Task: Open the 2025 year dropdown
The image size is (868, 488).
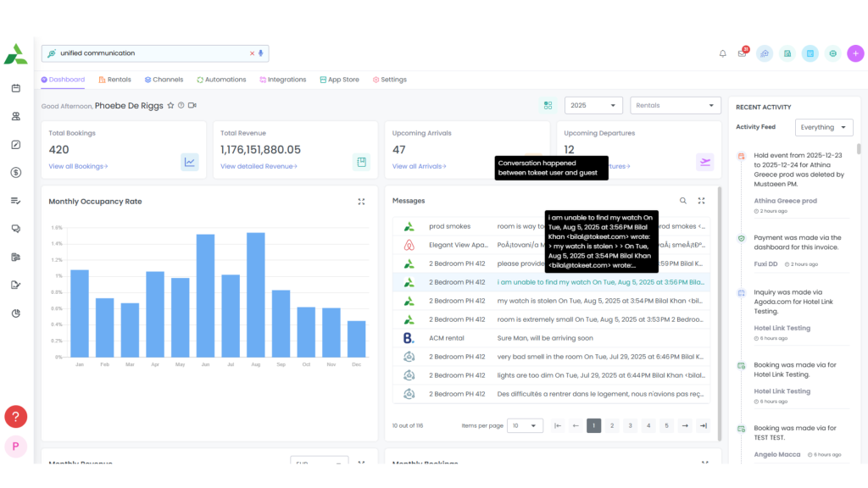Action: point(593,105)
